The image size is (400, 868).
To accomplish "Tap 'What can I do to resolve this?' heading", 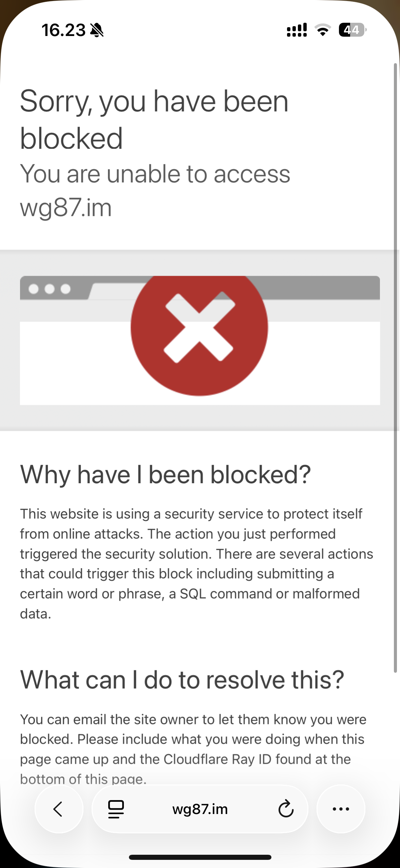I will (182, 680).
